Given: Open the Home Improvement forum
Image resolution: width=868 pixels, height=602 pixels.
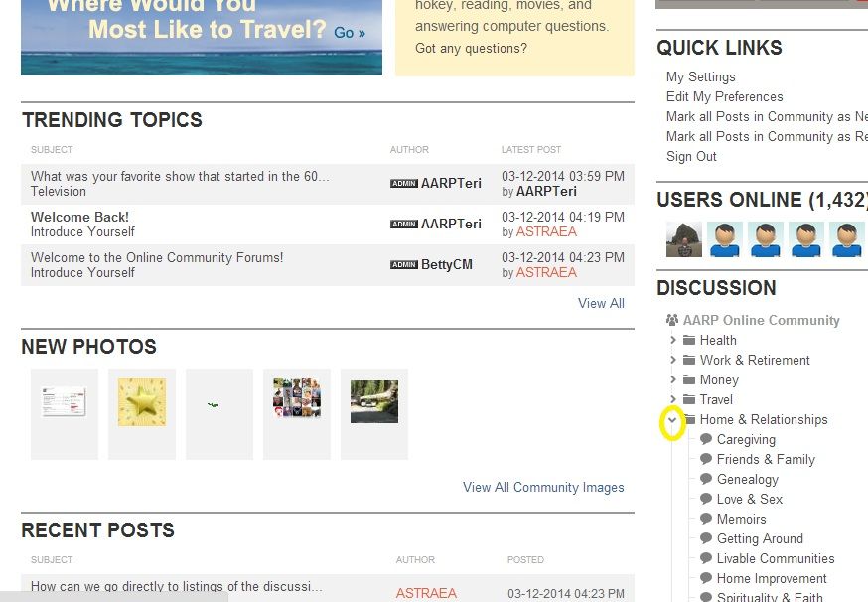Looking at the screenshot, I should [x=772, y=578].
